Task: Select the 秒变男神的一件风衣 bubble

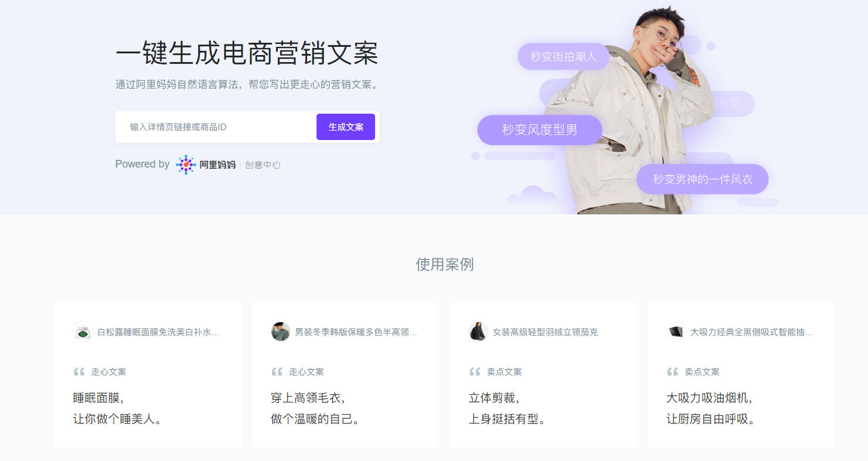Action: [x=702, y=179]
